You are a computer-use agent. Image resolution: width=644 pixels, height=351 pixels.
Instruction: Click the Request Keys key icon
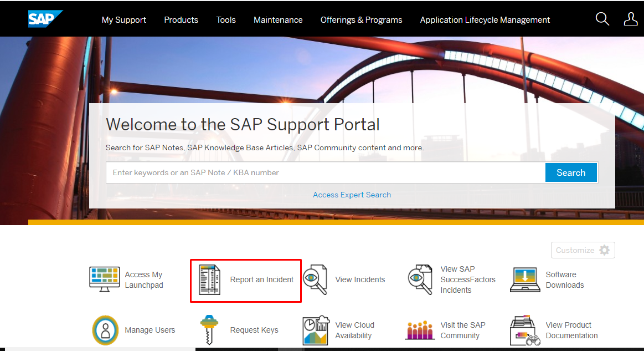click(x=209, y=330)
